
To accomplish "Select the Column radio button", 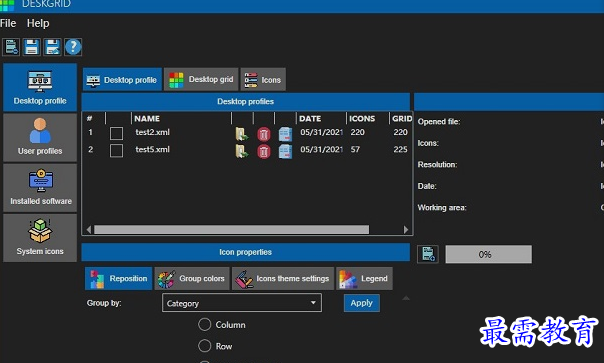I will click(x=205, y=324).
